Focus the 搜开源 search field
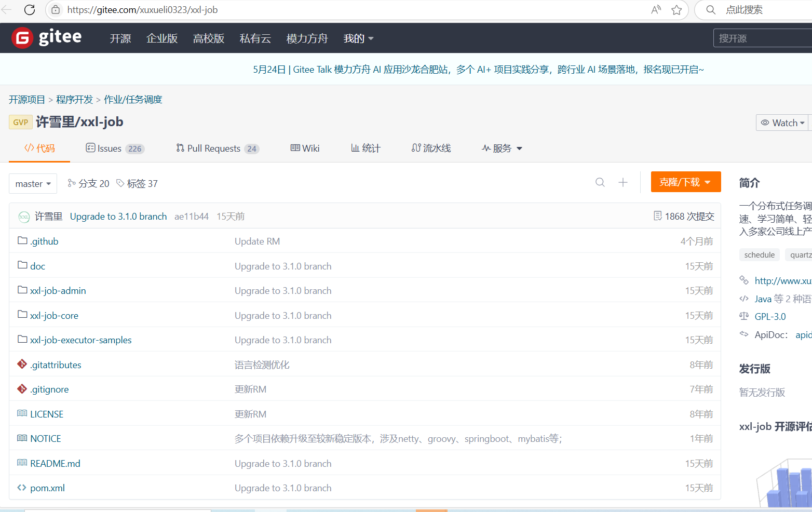This screenshot has width=812, height=512. point(763,38)
